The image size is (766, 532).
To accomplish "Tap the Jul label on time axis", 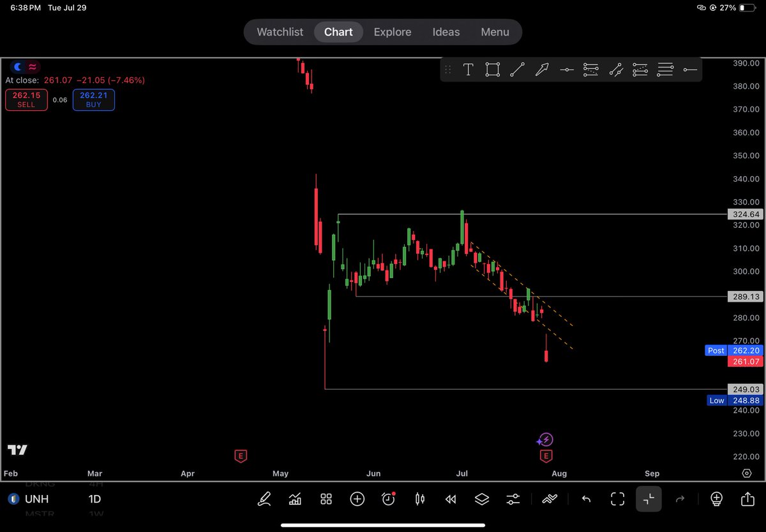I will (462, 473).
